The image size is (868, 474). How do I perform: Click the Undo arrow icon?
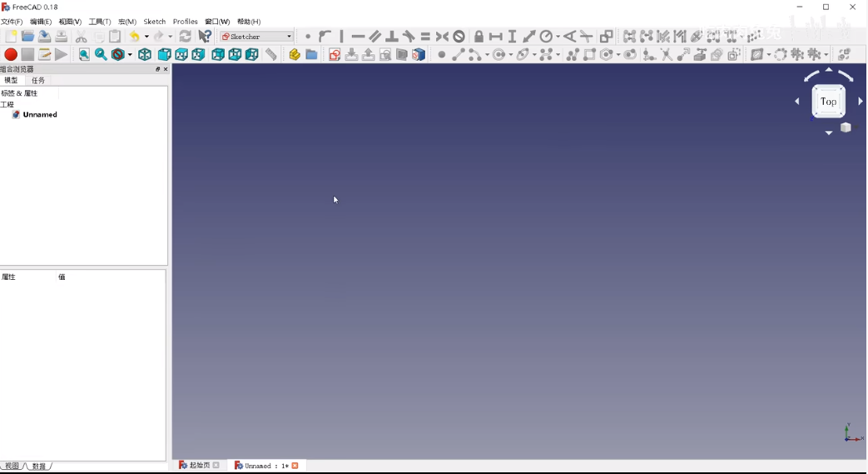(134, 37)
